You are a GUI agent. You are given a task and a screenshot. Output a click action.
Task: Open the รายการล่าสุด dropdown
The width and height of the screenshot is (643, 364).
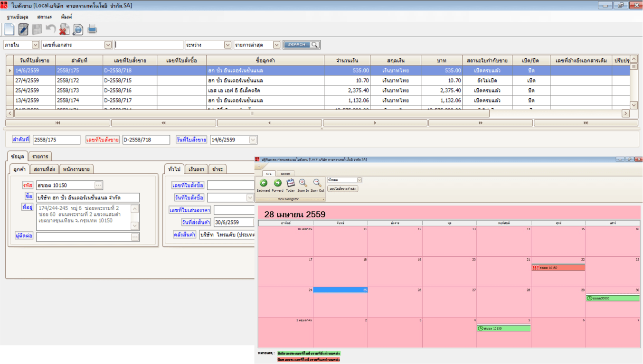pos(277,45)
